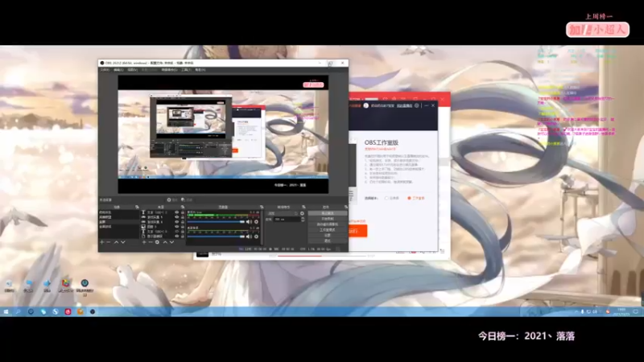
Task: Adjust transition duration with the spinner arrows
Action: [303, 220]
